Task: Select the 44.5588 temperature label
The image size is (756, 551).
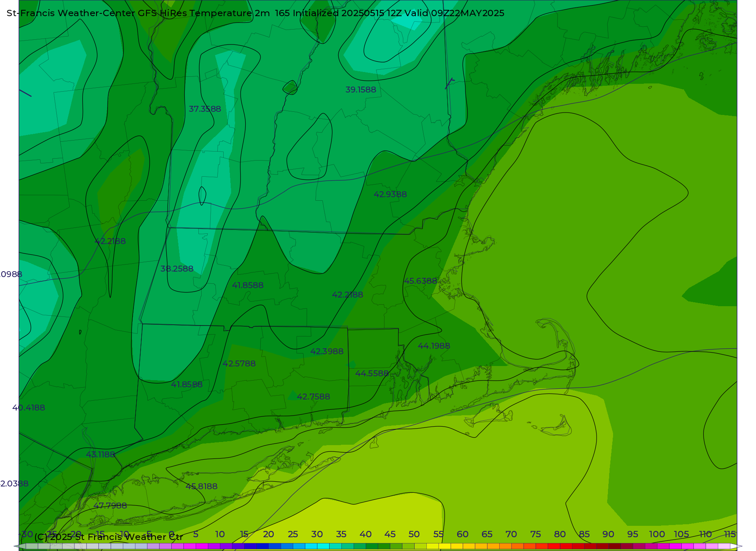Action: (x=372, y=373)
